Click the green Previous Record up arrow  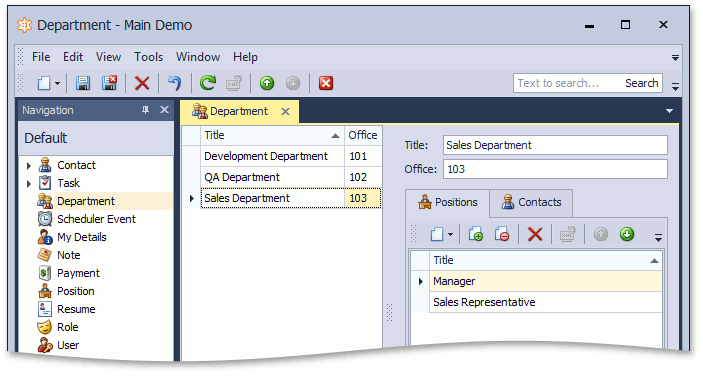[x=267, y=83]
